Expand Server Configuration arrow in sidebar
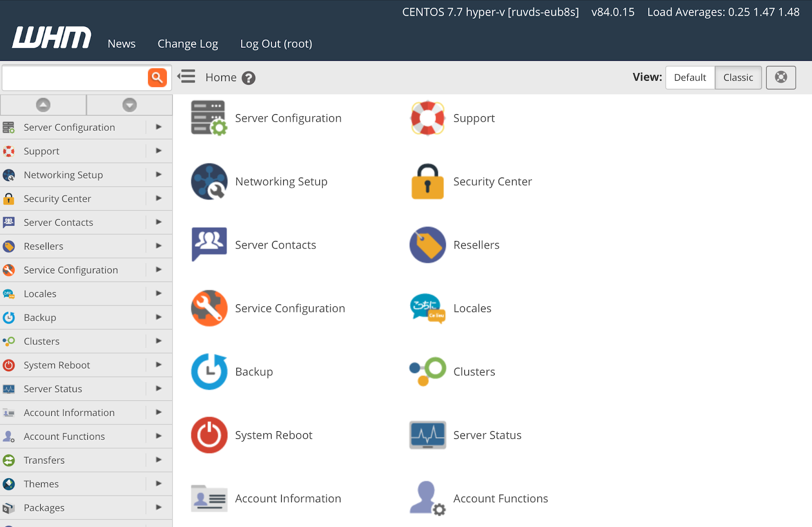This screenshot has height=527, width=812. (159, 127)
